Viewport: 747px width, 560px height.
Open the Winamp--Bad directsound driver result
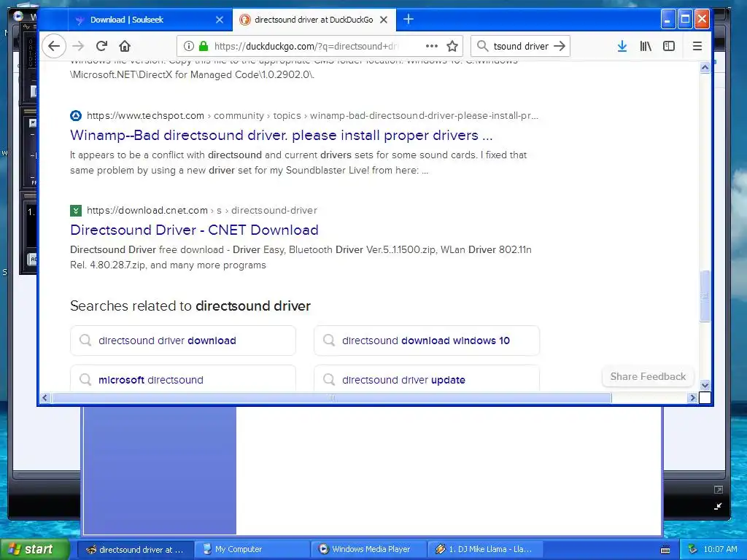[x=281, y=135]
